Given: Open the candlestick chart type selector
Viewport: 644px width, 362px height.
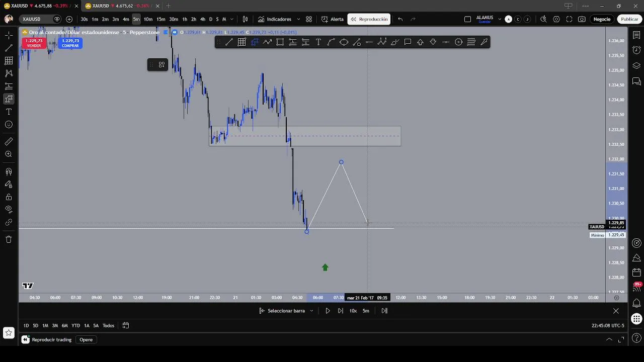Looking at the screenshot, I should (245, 19).
